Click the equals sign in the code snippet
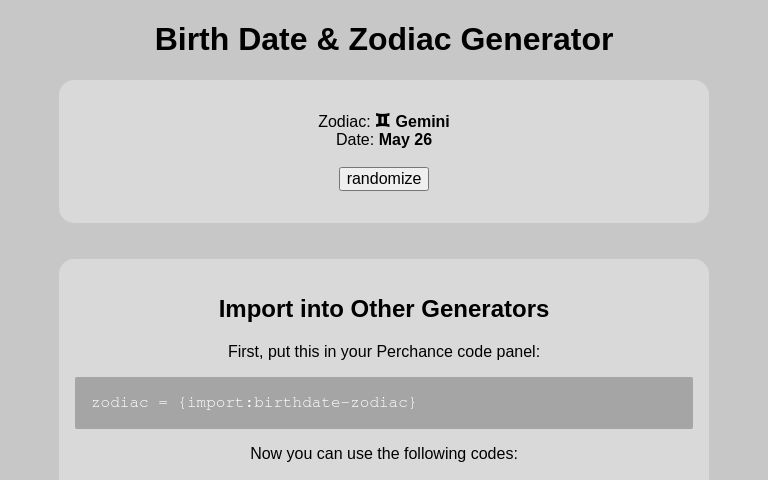This screenshot has width=768, height=480. point(163,403)
